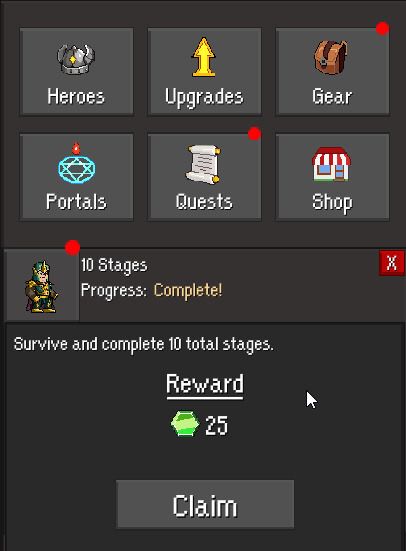Select the Portals gem icon
This screenshot has width=406, height=551.
tap(76, 163)
